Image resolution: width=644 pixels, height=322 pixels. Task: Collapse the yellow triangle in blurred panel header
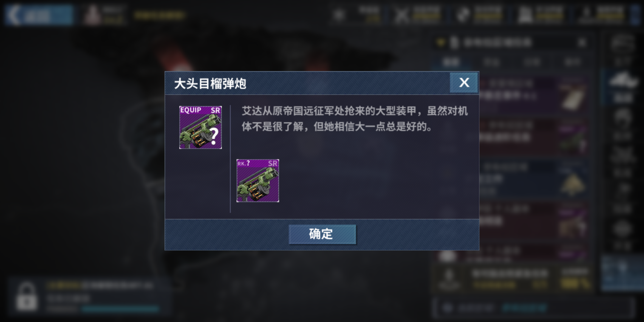pyautogui.click(x=440, y=43)
